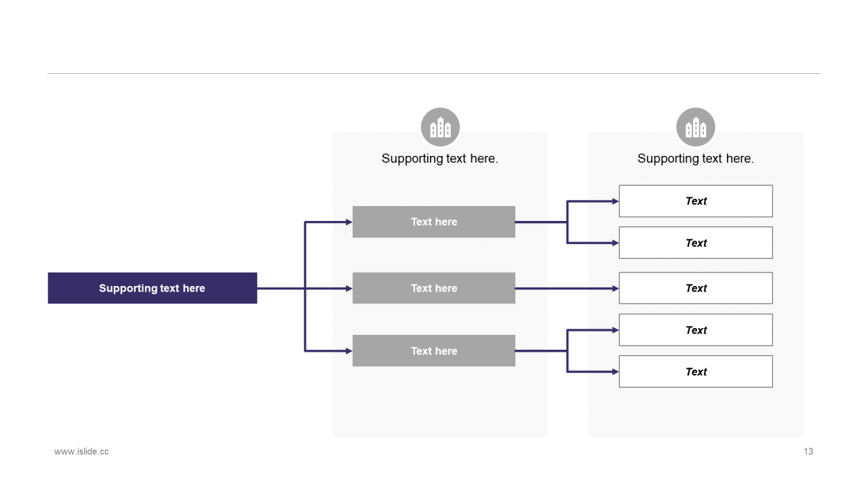The image size is (868, 488).
Task: Click the third, middle white 'Text' box
Action: (696, 288)
